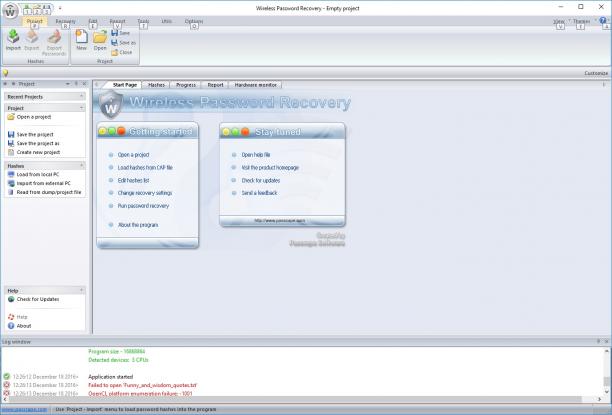Click the Save icon in the ribbon
This screenshot has height=415, width=612.
click(114, 33)
